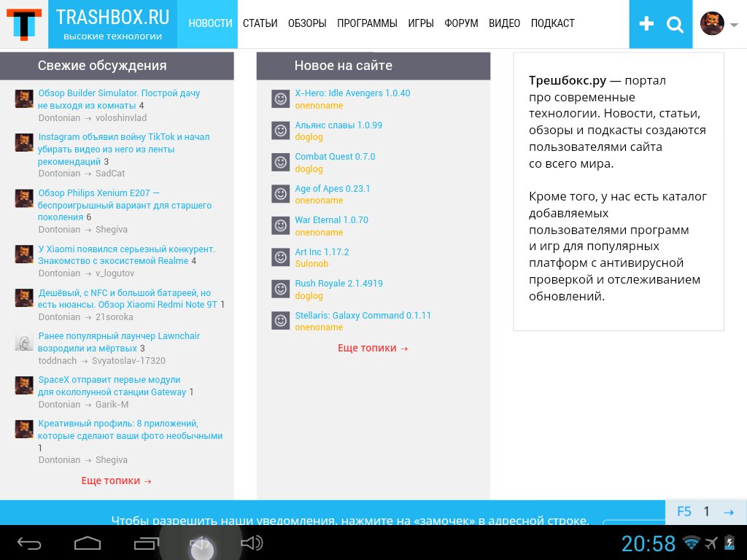
Task: Navigate to the ФОРУМ section
Action: [x=461, y=23]
